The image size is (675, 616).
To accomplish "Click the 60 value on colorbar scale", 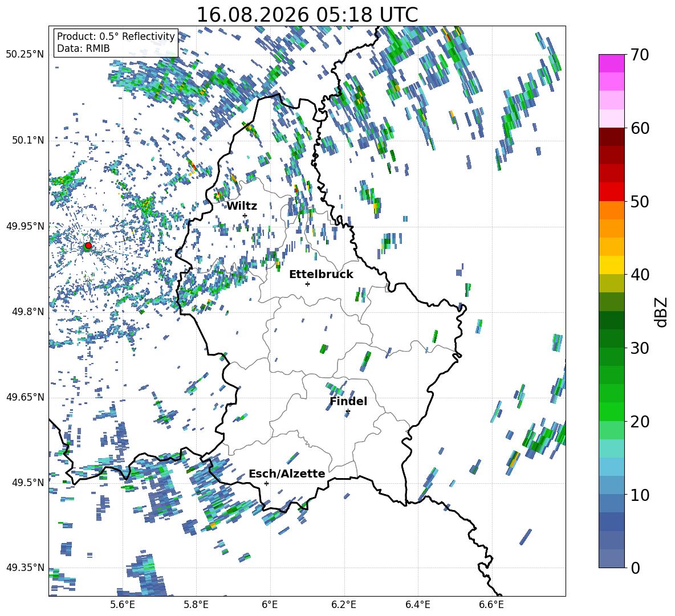I will 640,128.
